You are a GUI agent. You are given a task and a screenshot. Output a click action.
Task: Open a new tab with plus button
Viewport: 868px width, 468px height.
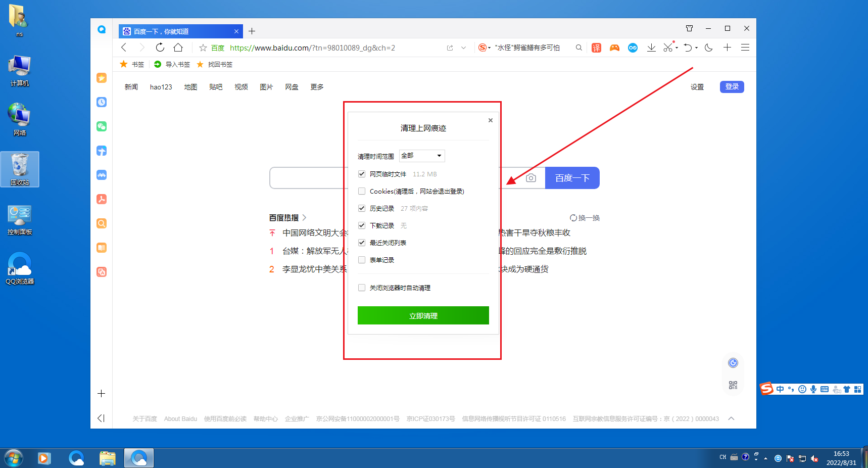point(252,31)
